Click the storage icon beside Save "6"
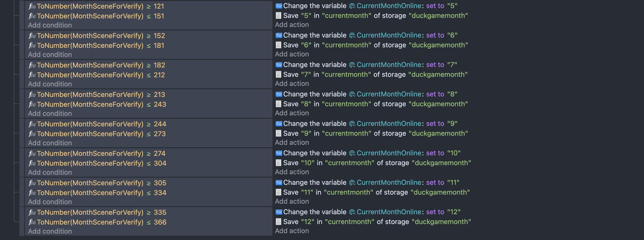This screenshot has width=644, height=240. 278,45
